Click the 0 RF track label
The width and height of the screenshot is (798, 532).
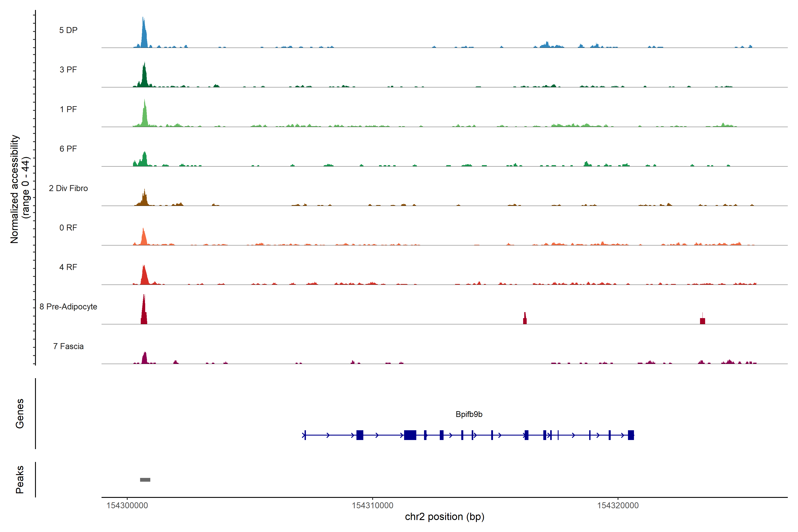tap(68, 228)
